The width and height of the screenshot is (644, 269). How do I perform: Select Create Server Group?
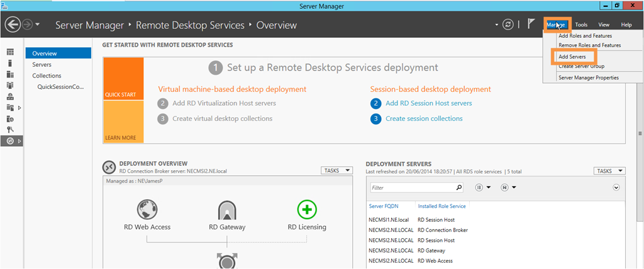tap(582, 66)
